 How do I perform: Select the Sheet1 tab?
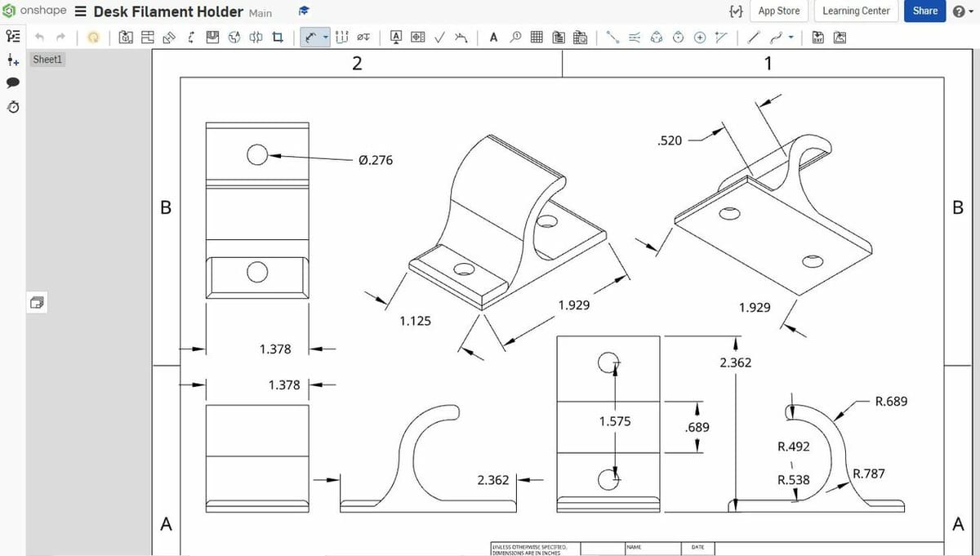47,60
